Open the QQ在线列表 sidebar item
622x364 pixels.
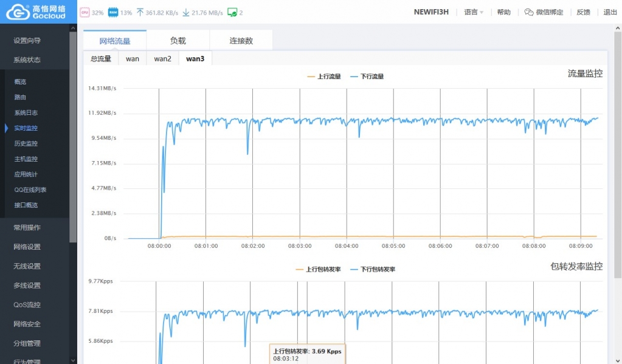(30, 190)
